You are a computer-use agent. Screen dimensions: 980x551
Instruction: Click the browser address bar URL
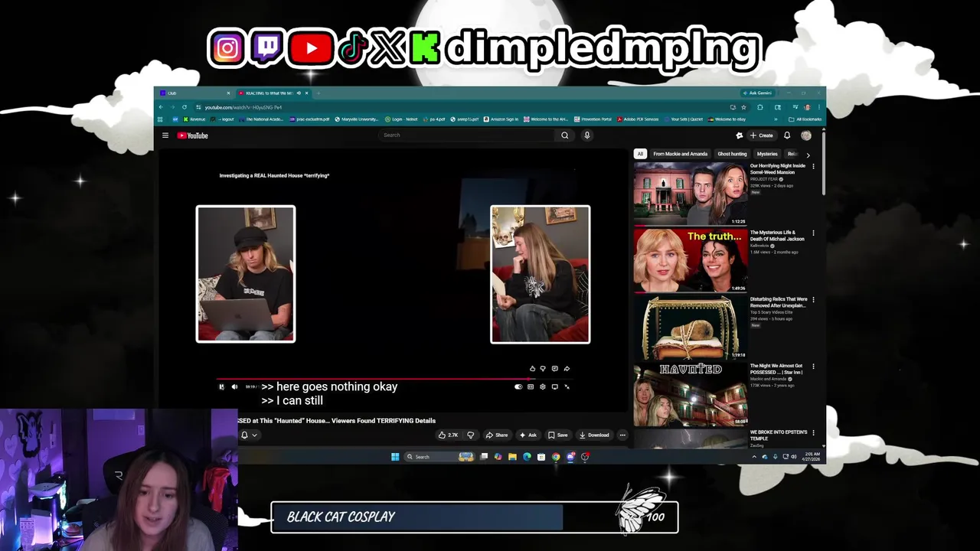[x=243, y=107]
